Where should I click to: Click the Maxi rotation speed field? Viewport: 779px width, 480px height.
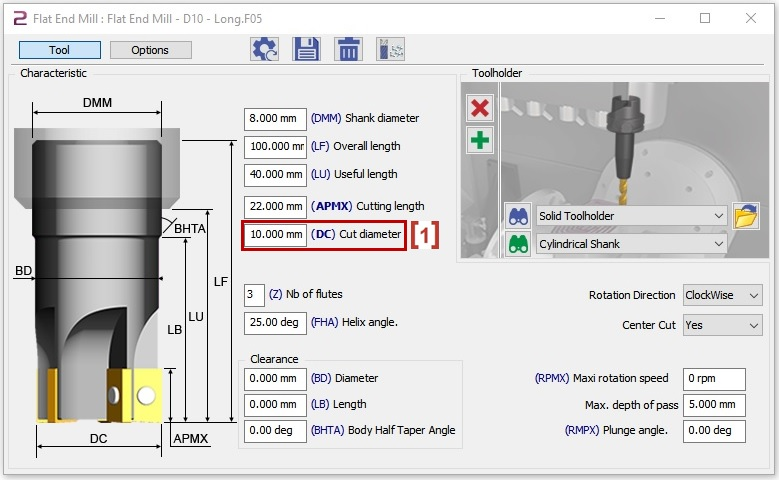714,379
